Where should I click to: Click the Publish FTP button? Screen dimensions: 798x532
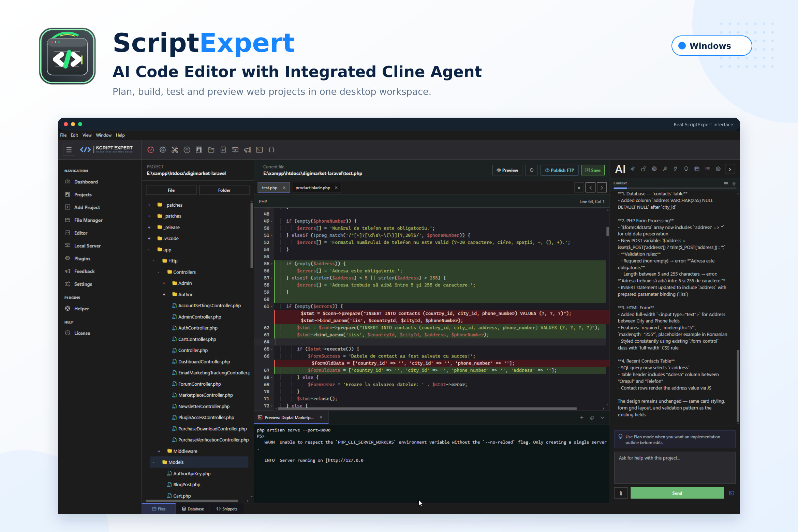(559, 170)
